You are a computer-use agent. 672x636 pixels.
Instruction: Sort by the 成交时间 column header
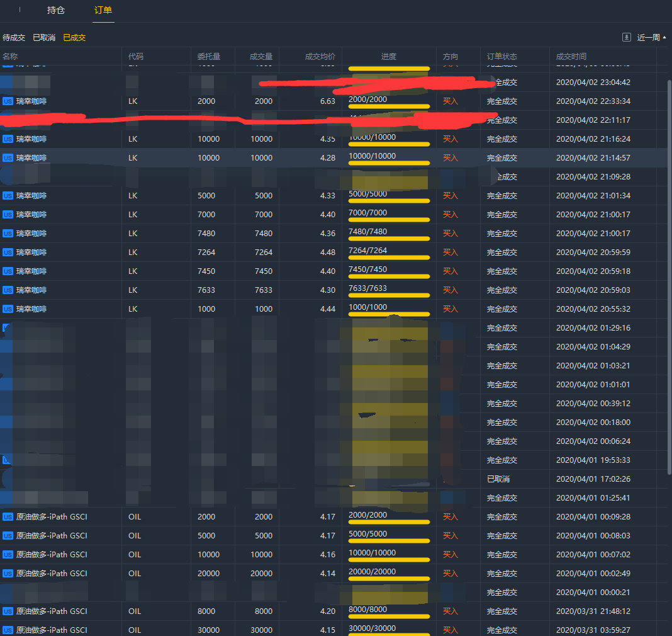[x=571, y=56]
